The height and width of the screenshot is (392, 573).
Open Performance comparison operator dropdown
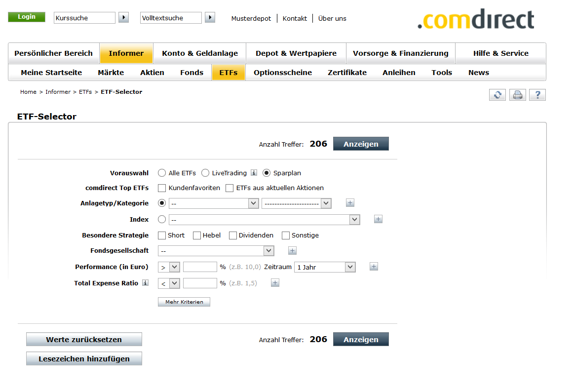pyautogui.click(x=169, y=267)
